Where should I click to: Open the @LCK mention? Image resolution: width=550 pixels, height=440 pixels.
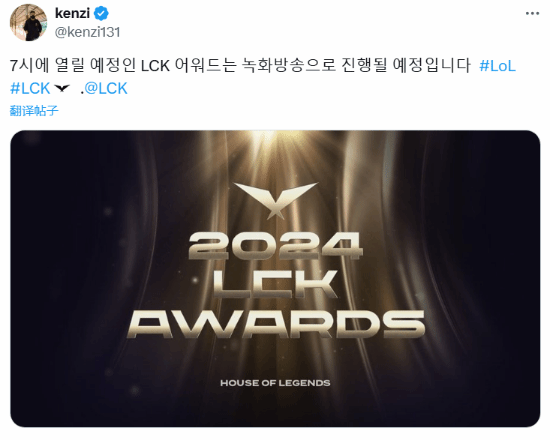click(x=106, y=88)
